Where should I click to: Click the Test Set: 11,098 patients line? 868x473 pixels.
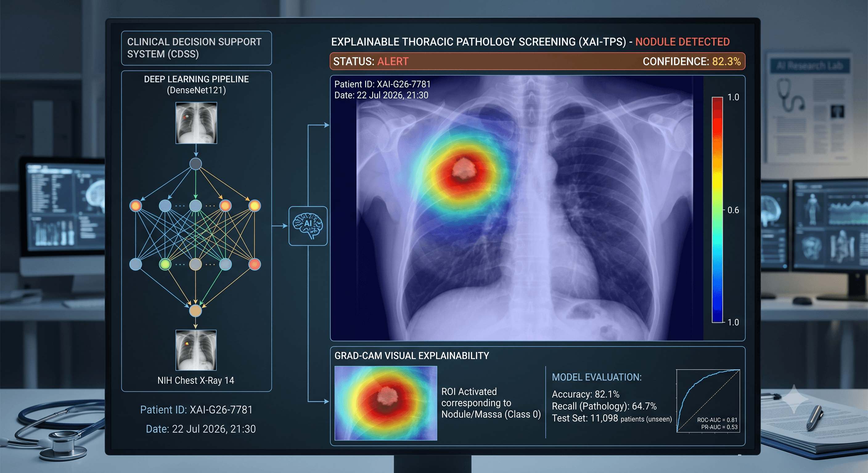coord(612,418)
